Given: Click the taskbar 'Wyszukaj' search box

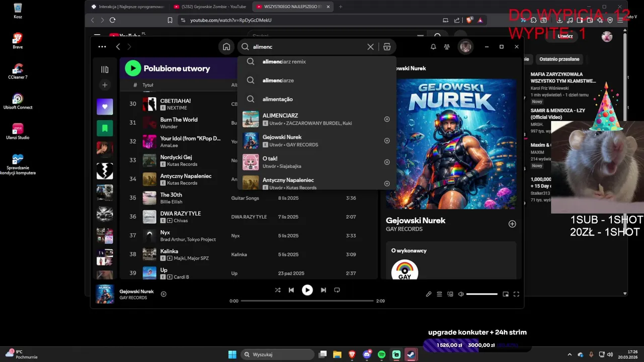Looking at the screenshot, I should pos(277,354).
